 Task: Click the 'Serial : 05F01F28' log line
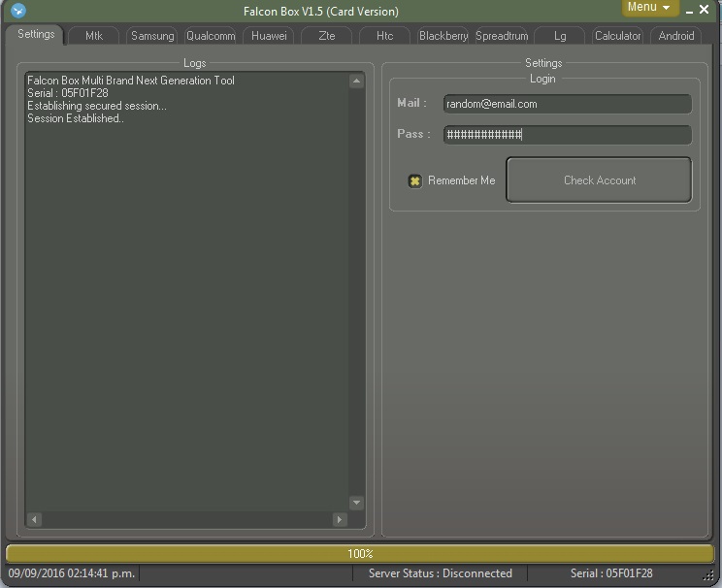(x=68, y=93)
